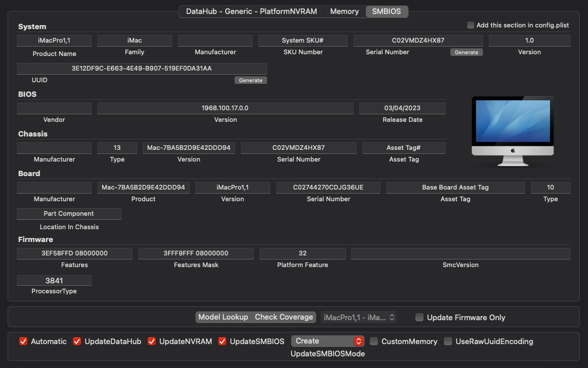Check the UseRawUuidEncoding option
This screenshot has width=588, height=368.
[447, 341]
